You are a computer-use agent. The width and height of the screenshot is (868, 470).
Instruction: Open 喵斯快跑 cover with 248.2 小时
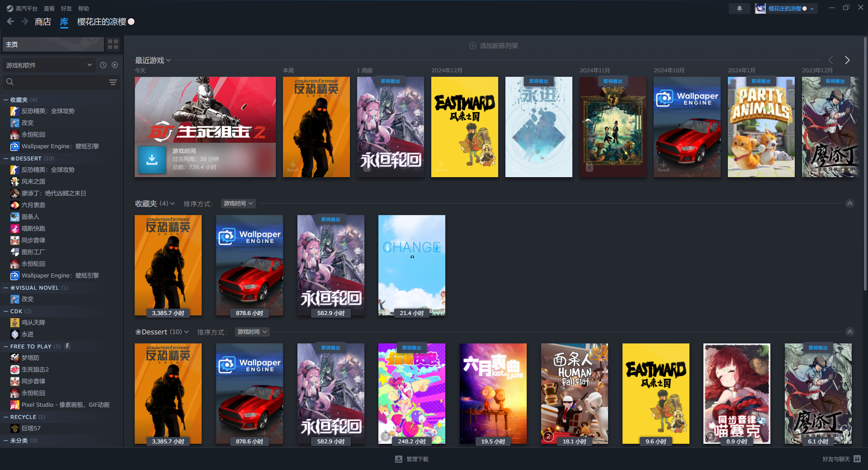coord(411,394)
